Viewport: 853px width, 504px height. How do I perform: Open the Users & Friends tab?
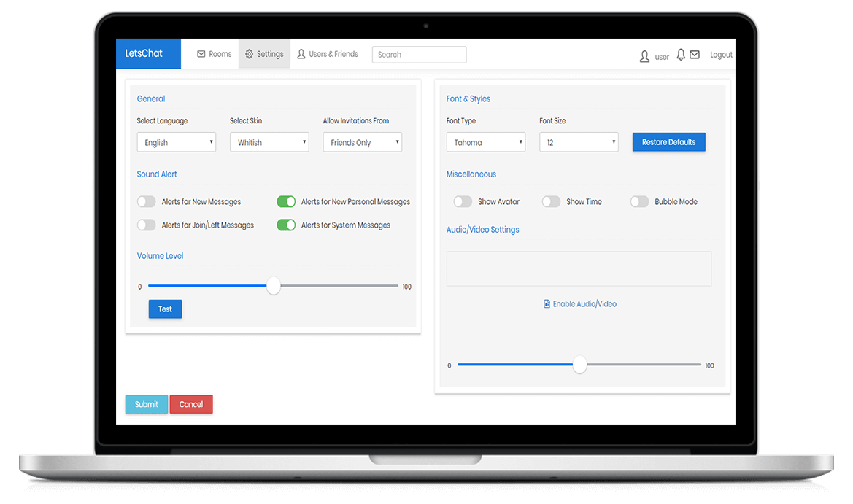click(x=328, y=54)
